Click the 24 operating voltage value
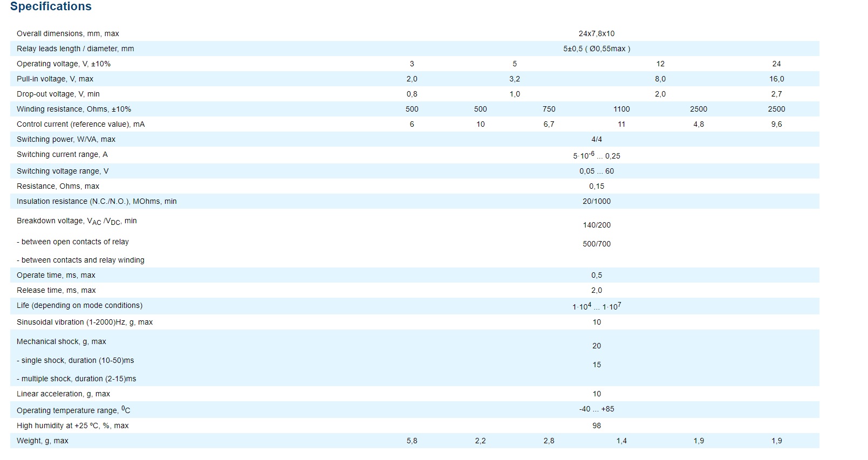868x460 pixels. [x=776, y=64]
